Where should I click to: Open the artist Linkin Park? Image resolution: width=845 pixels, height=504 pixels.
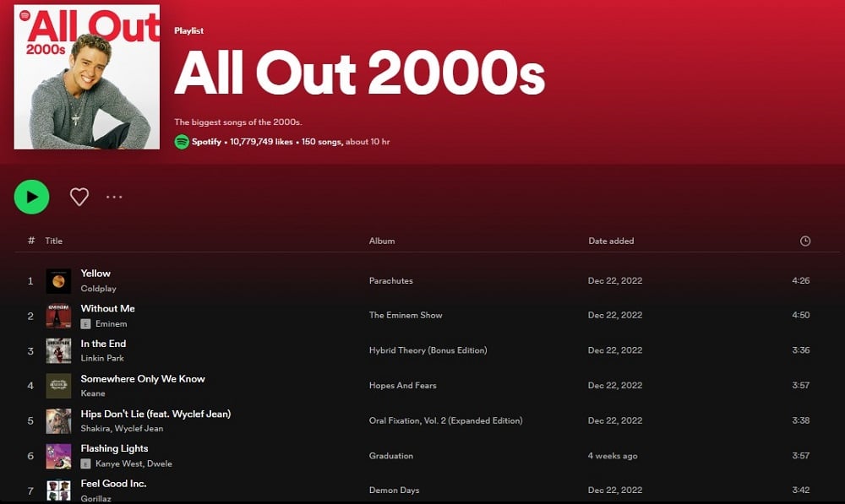(102, 358)
